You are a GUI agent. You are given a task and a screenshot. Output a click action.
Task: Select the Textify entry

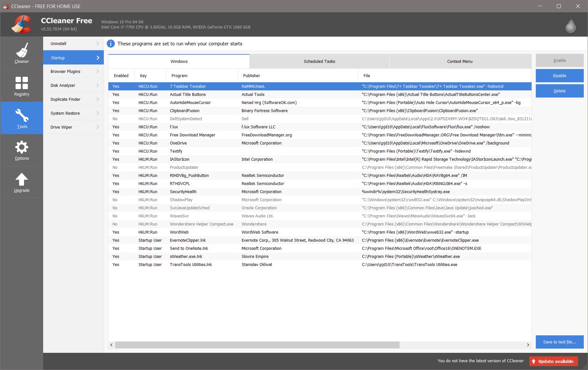click(x=320, y=151)
